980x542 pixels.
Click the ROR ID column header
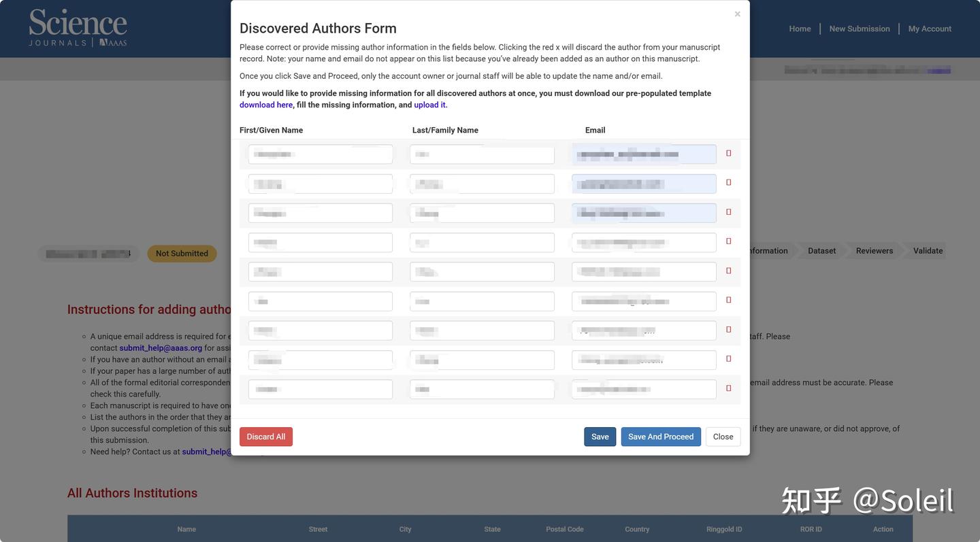click(x=811, y=529)
